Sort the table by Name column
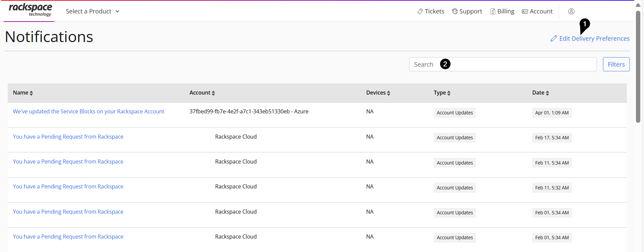Screen dimensions: 644x252 click(23, 93)
